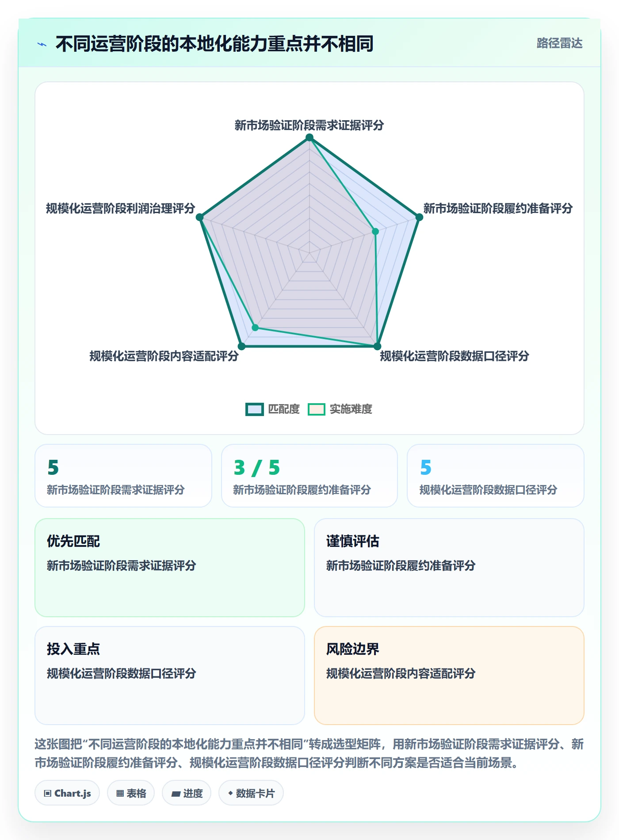
Task: Click the 匹配度 point at 新市场验证阶段履约准备评分
Action: pos(419,217)
